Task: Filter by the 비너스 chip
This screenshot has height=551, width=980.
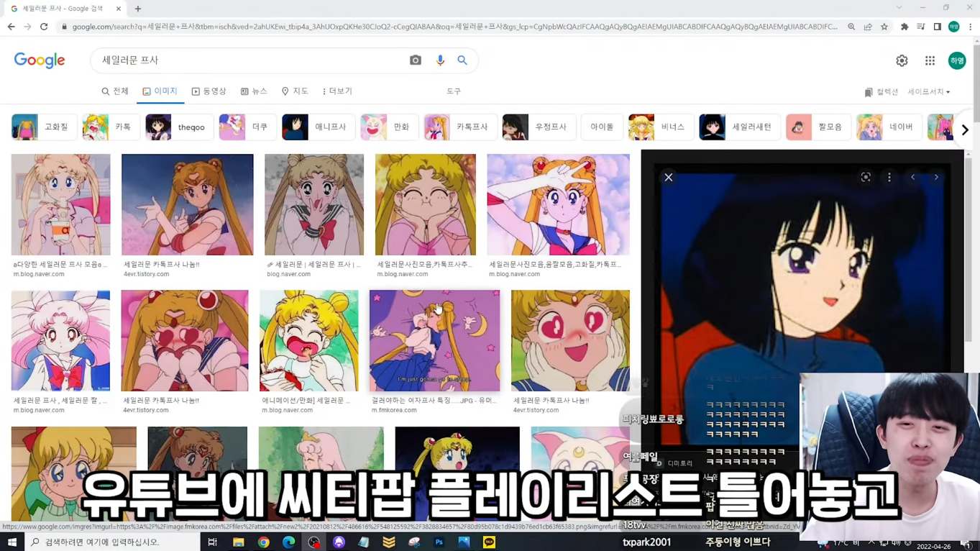Action: tap(661, 127)
